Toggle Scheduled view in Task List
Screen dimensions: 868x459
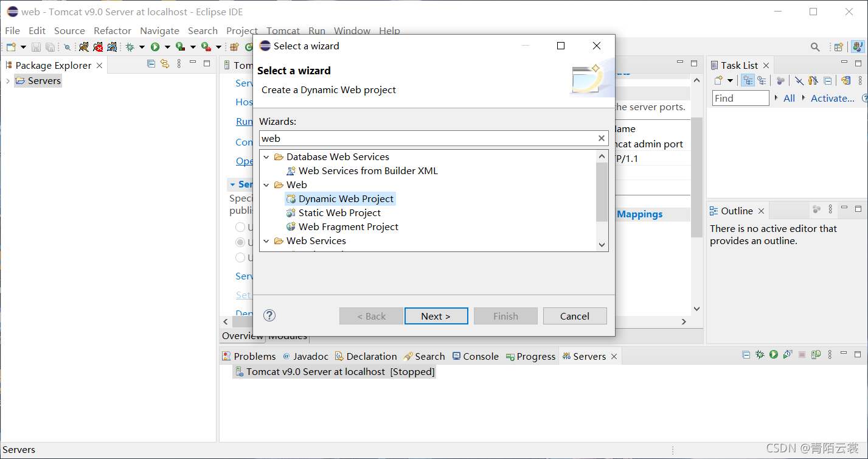pyautogui.click(x=762, y=80)
